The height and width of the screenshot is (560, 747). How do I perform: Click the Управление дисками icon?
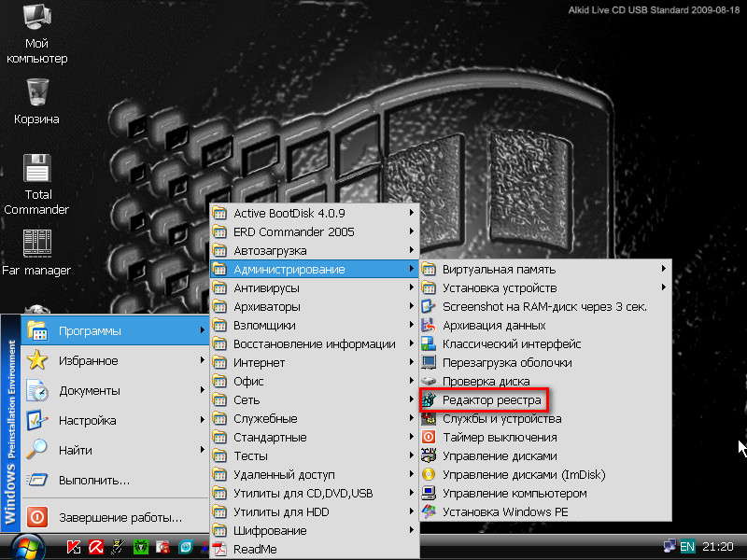tap(429, 455)
